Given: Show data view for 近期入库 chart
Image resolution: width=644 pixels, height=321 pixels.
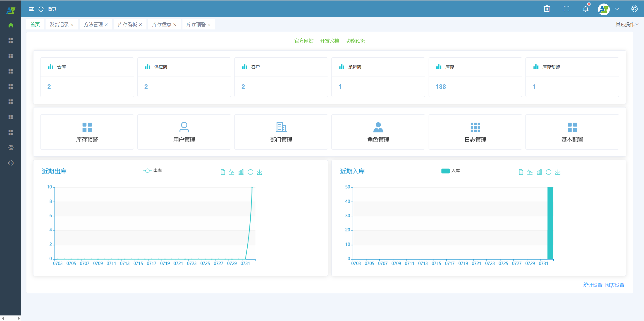Looking at the screenshot, I should 521,172.
